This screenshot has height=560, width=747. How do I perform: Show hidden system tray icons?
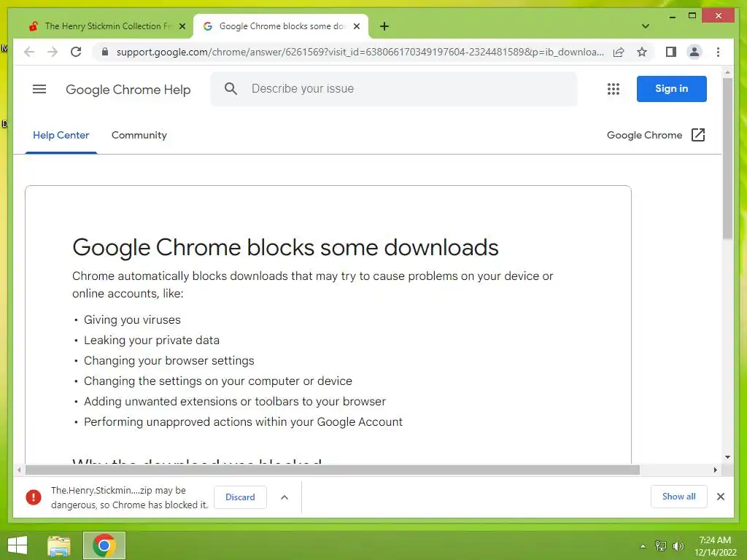[643, 546]
